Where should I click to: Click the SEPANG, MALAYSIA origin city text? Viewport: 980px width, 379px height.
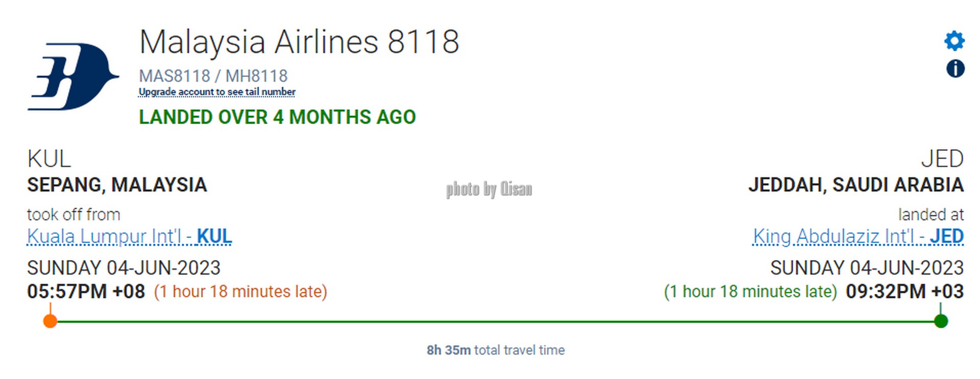pos(117,185)
